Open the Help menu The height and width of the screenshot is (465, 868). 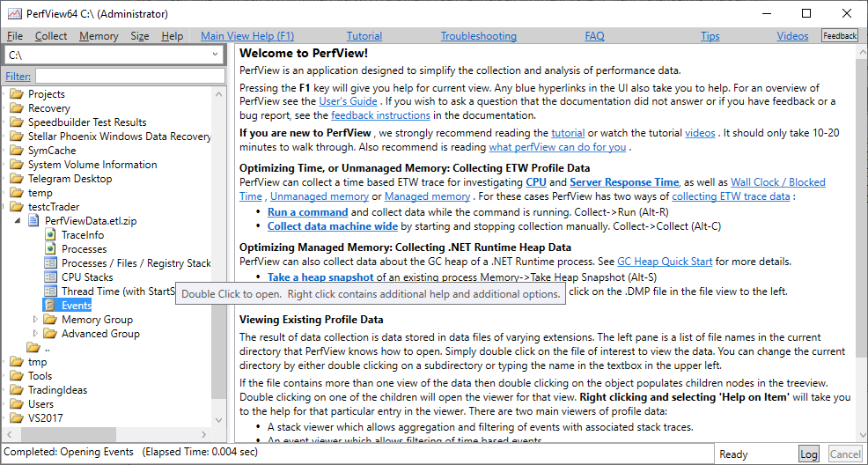pos(173,36)
